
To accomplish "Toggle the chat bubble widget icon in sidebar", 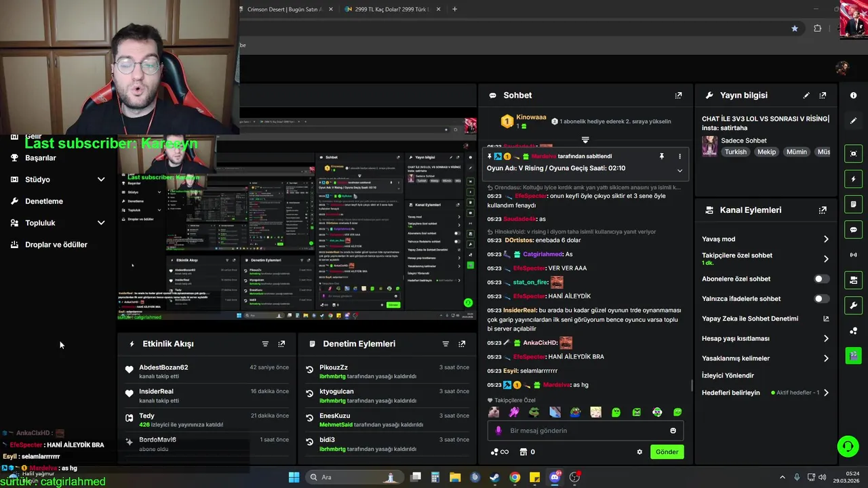I will (853, 230).
